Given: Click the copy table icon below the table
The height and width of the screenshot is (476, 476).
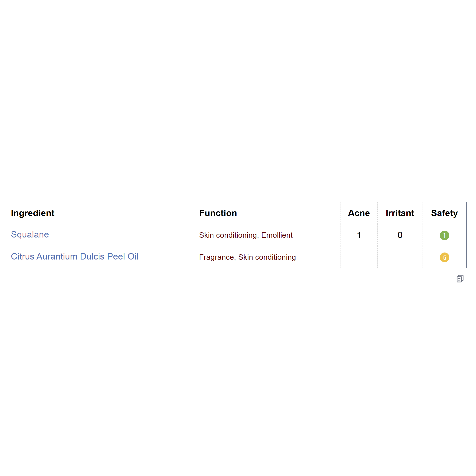Looking at the screenshot, I should [460, 279].
